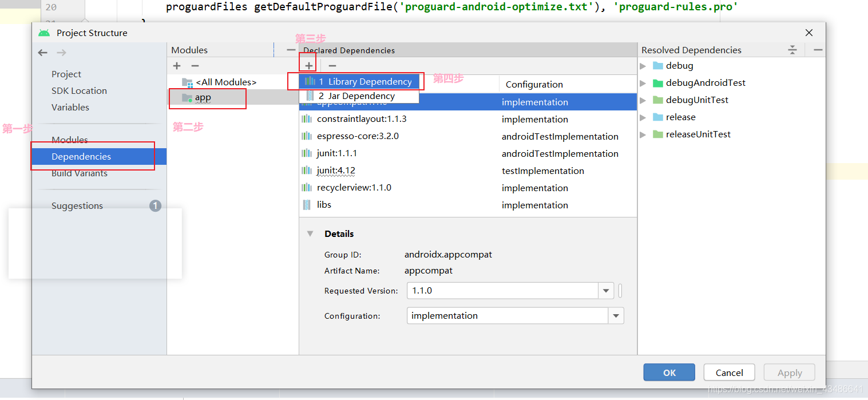Select the debugAndroidTest folder label
The width and height of the screenshot is (868, 400).
pos(706,82)
